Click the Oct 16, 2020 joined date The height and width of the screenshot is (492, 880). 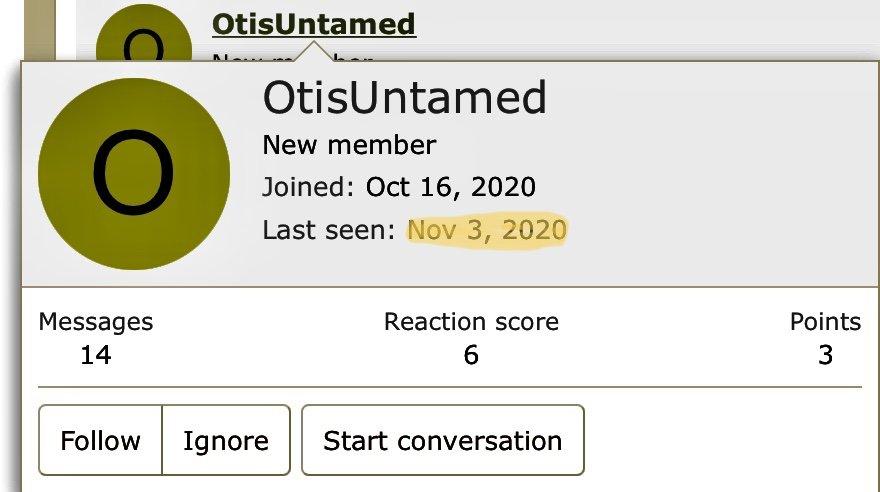451,187
